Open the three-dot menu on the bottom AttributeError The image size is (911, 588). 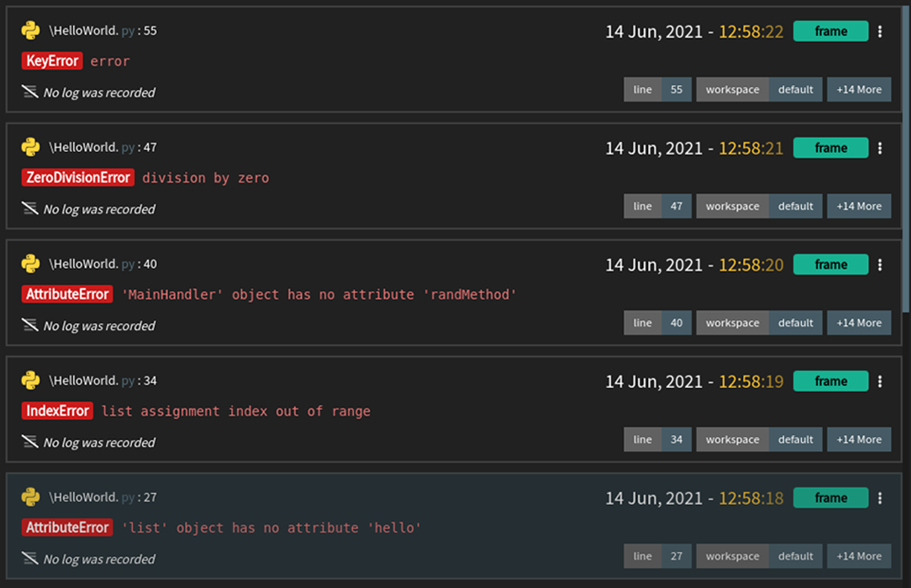point(880,497)
